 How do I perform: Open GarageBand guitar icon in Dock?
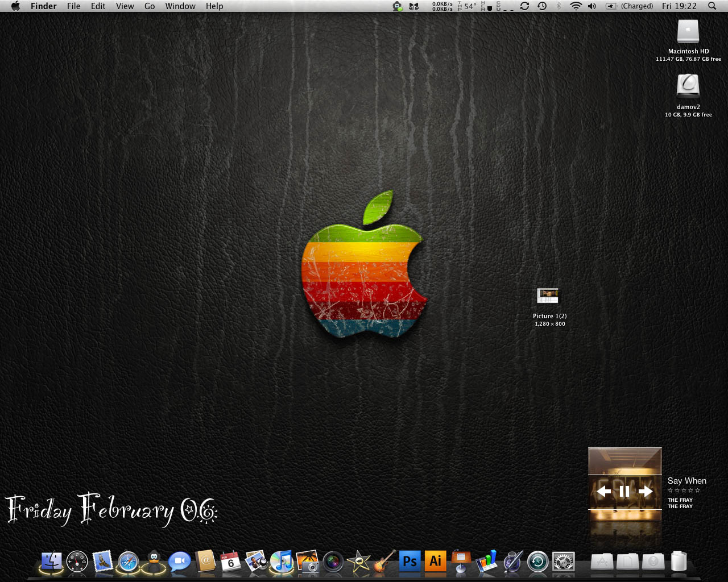pos(384,561)
